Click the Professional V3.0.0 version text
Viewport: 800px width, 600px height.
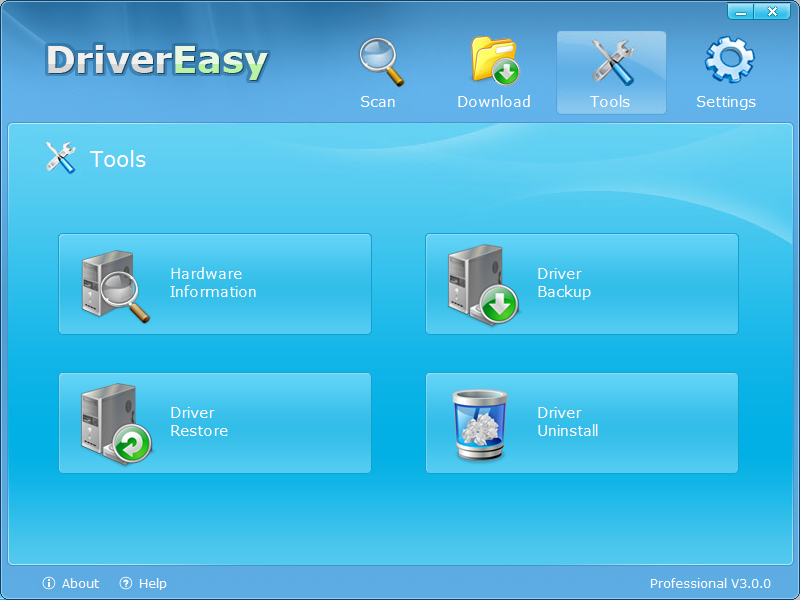coord(710,583)
